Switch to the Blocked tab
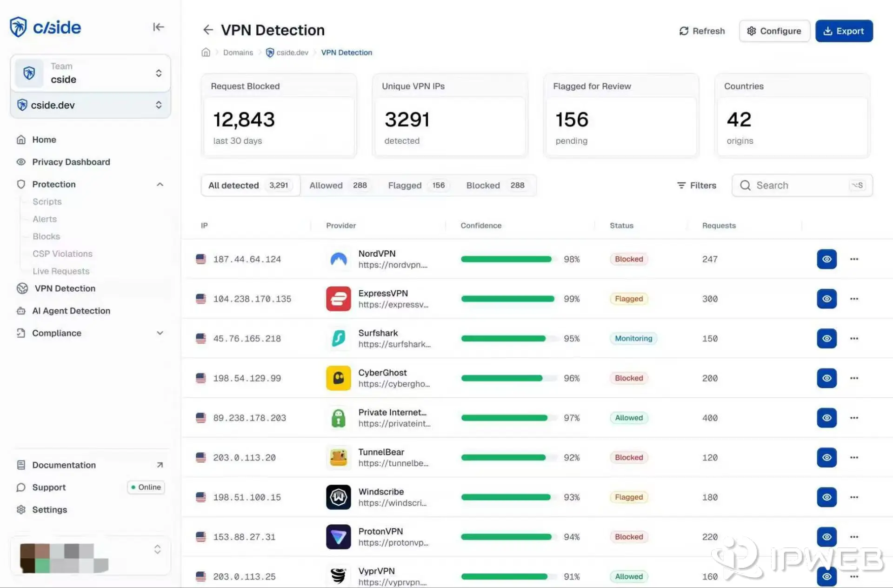Screen dimensions: 893x588 tap(496, 185)
